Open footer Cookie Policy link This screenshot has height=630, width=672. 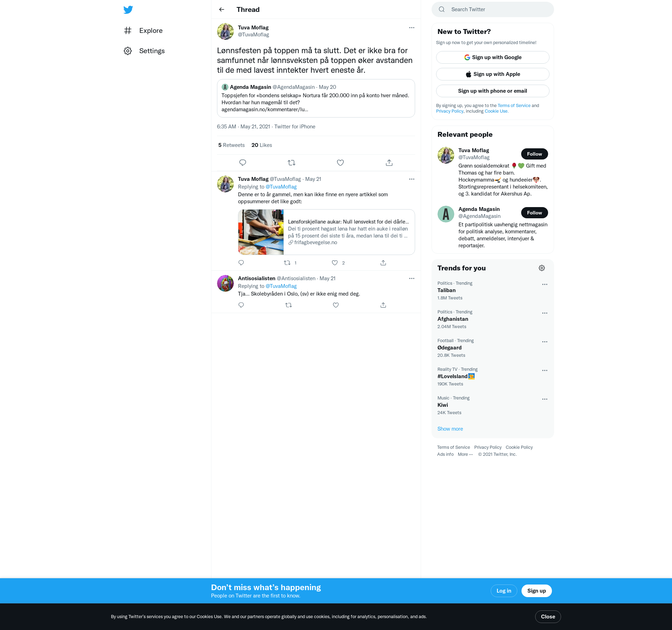(519, 447)
